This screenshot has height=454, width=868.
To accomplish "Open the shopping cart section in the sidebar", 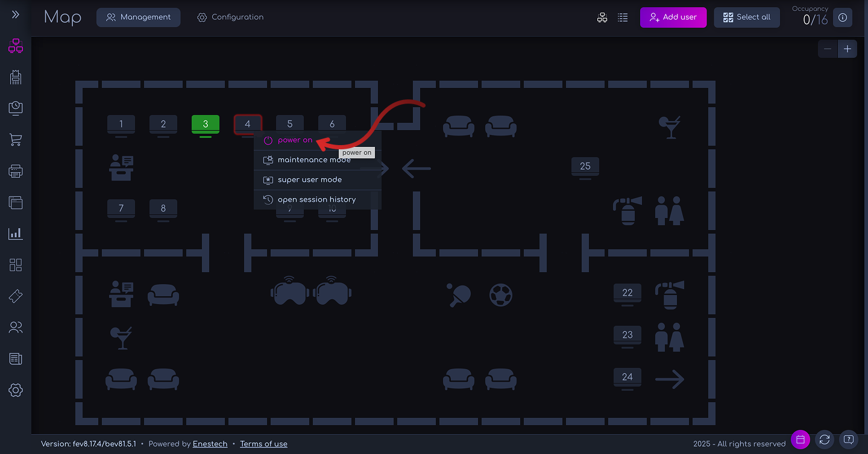I will pos(15,139).
